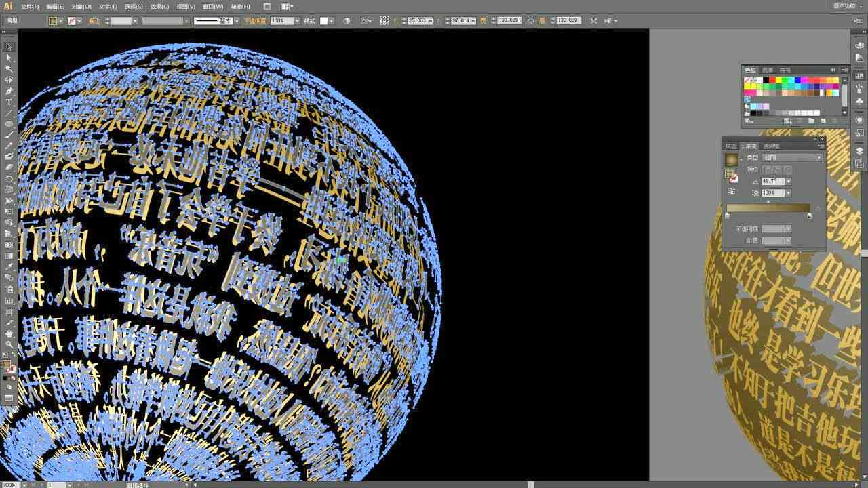The width and height of the screenshot is (868, 488).
Task: Toggle the stroke-none swatch in gradient panel
Action: (734, 178)
